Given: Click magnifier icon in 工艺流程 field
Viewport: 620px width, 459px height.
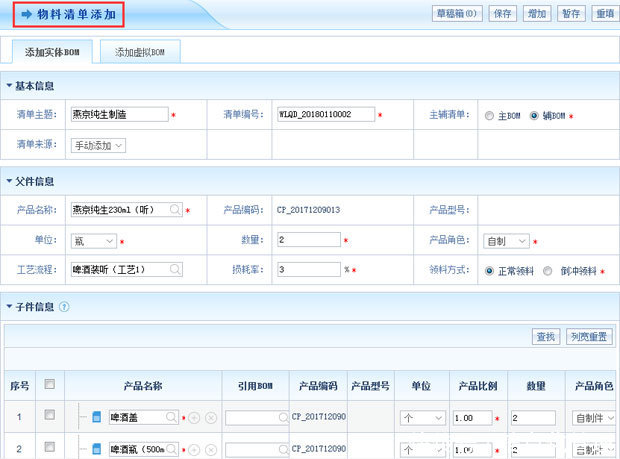Looking at the screenshot, I should (x=175, y=269).
